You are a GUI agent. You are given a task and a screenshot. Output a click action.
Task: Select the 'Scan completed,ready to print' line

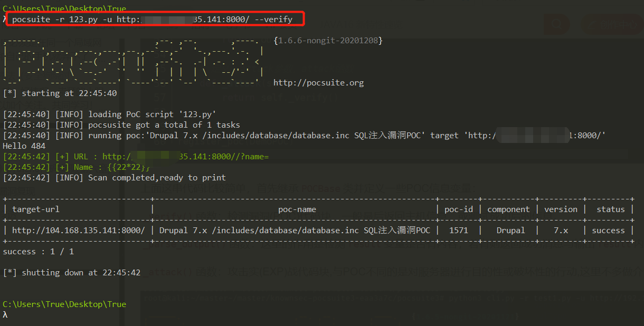[114, 178]
